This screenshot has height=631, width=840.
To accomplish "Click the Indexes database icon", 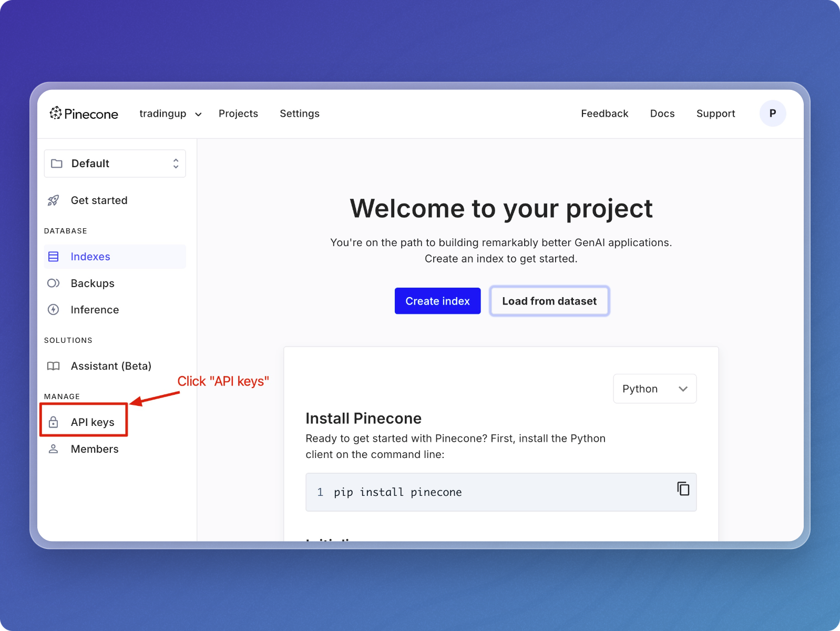I will [54, 257].
